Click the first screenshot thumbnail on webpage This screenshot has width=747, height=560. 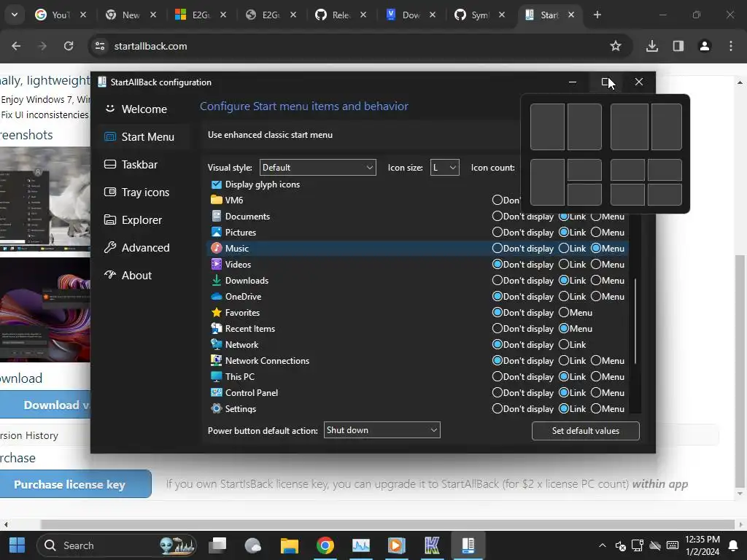pos(44,199)
